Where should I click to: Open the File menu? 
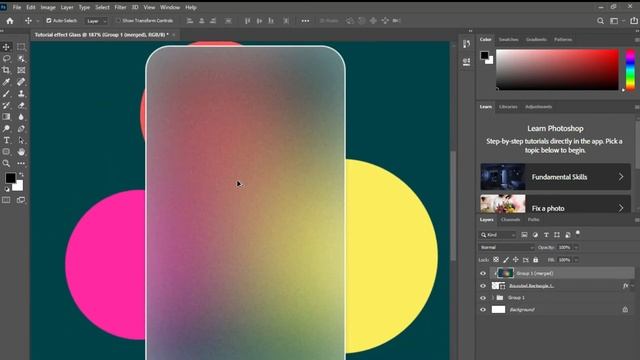pos(17,7)
